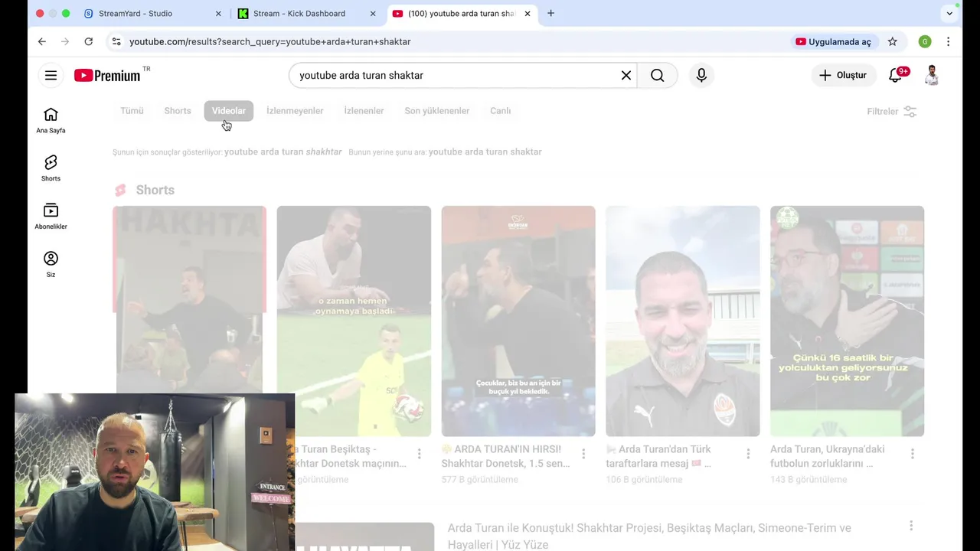Screen dimensions: 980x551
Task: Play the first HAKHTA short thumbnail
Action: 189,298
